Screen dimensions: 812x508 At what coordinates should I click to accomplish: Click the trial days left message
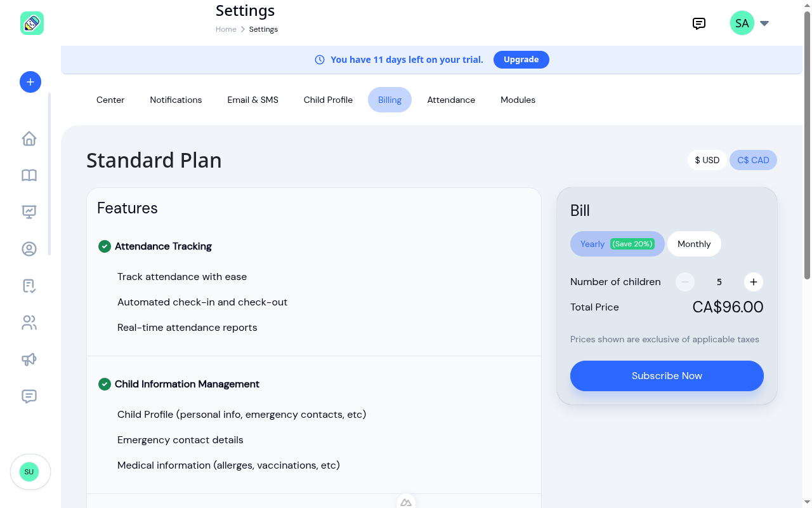[x=407, y=60]
